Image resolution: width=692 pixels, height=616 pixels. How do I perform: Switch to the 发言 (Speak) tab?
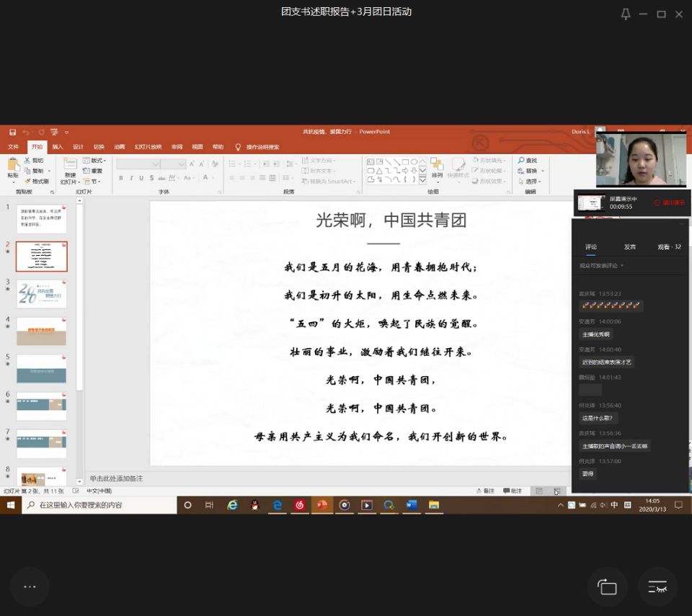(x=629, y=247)
